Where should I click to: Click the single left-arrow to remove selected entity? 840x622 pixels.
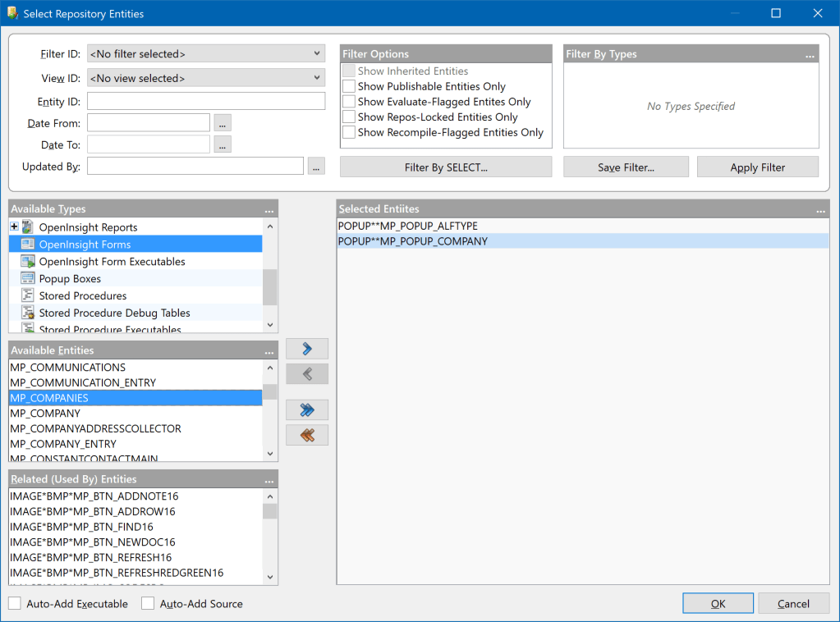tap(306, 373)
